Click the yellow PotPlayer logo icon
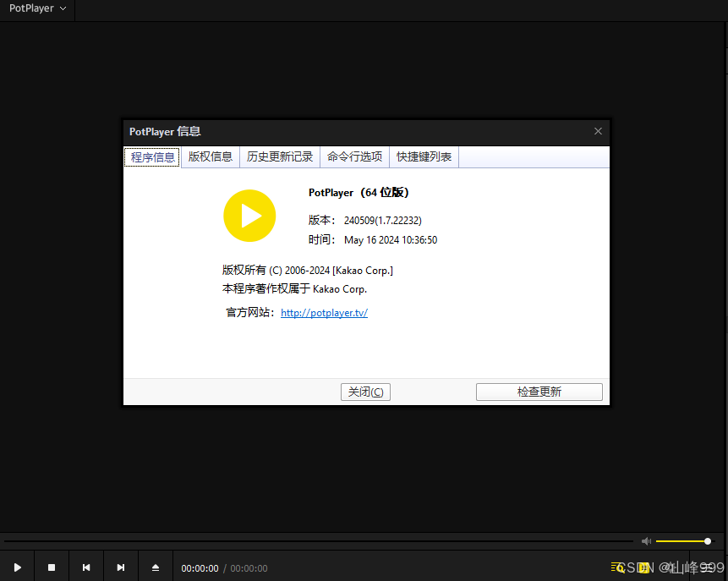 point(249,216)
